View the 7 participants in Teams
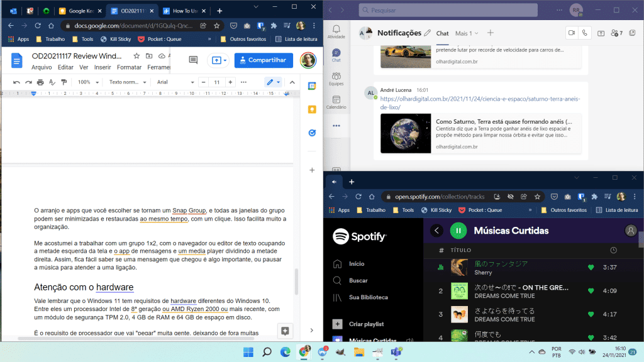The image size is (644, 362). click(616, 33)
